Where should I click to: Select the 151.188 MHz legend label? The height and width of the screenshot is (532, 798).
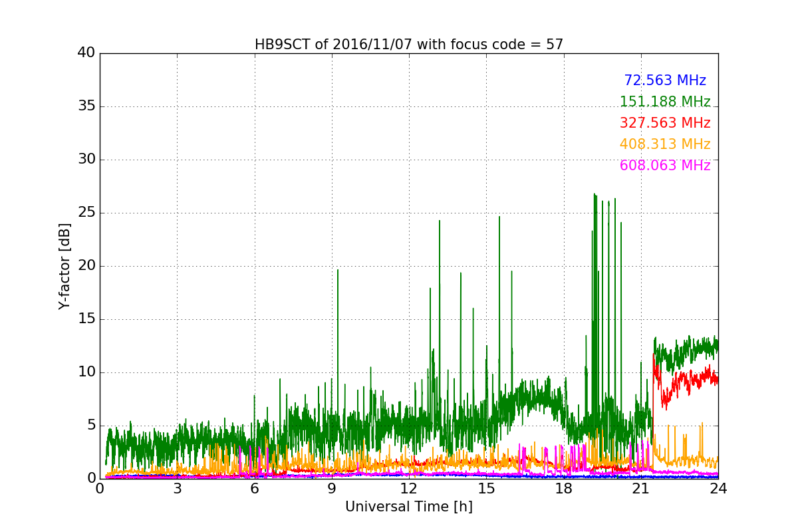[x=665, y=102]
